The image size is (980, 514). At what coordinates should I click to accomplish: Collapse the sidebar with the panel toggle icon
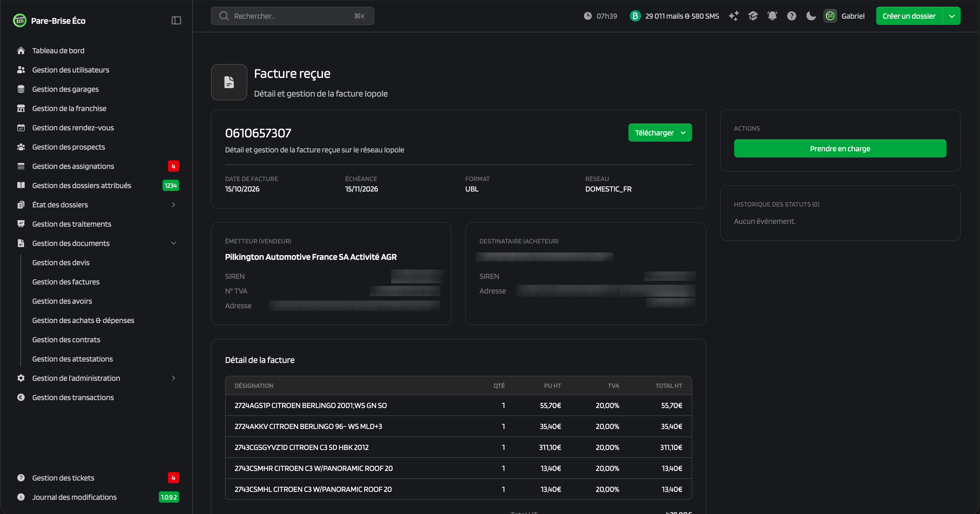point(176,20)
